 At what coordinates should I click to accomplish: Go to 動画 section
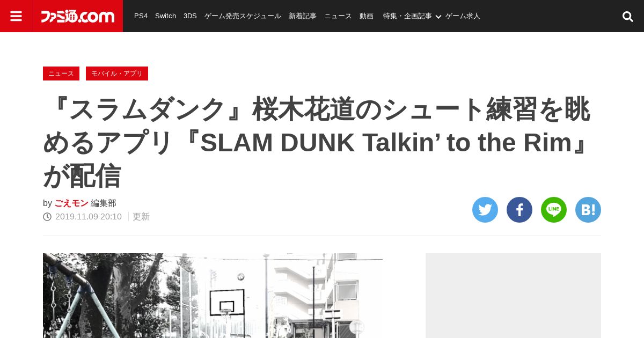367,16
